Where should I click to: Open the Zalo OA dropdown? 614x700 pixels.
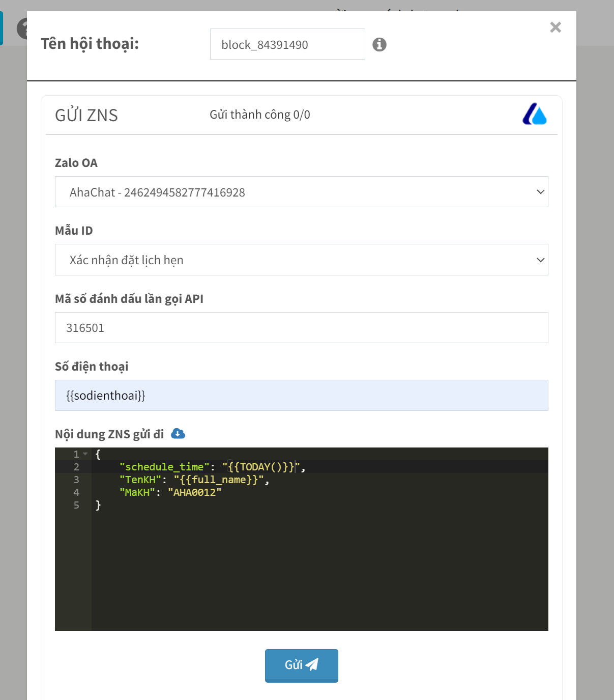point(302,192)
